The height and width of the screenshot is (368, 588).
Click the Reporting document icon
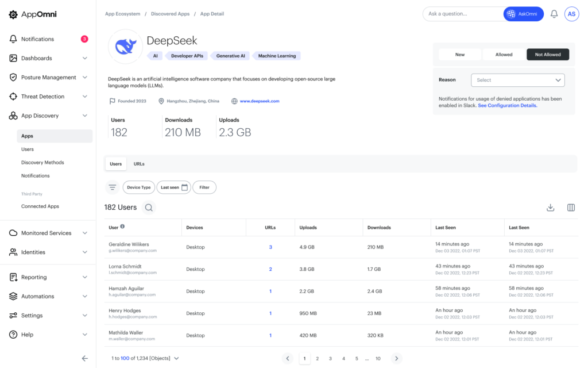tap(13, 277)
